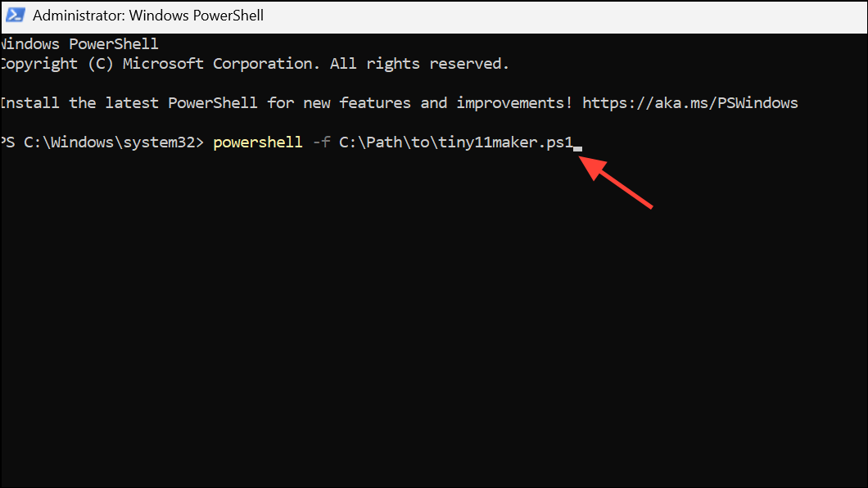Click the "Install the latest" message start
This screenshot has width=868, height=488.
tap(79, 103)
